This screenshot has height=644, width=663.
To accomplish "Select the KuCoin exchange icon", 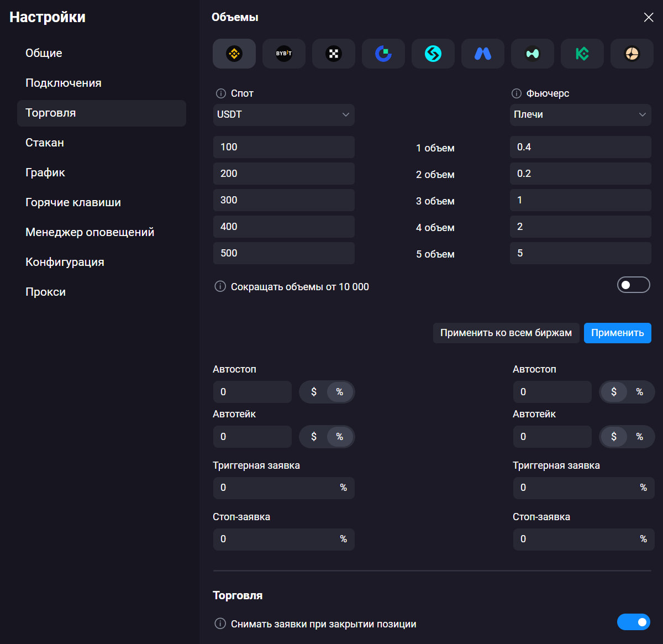I will pos(582,54).
